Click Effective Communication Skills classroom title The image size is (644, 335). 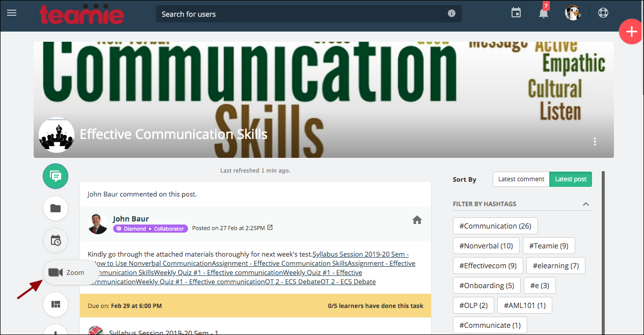pos(174,134)
